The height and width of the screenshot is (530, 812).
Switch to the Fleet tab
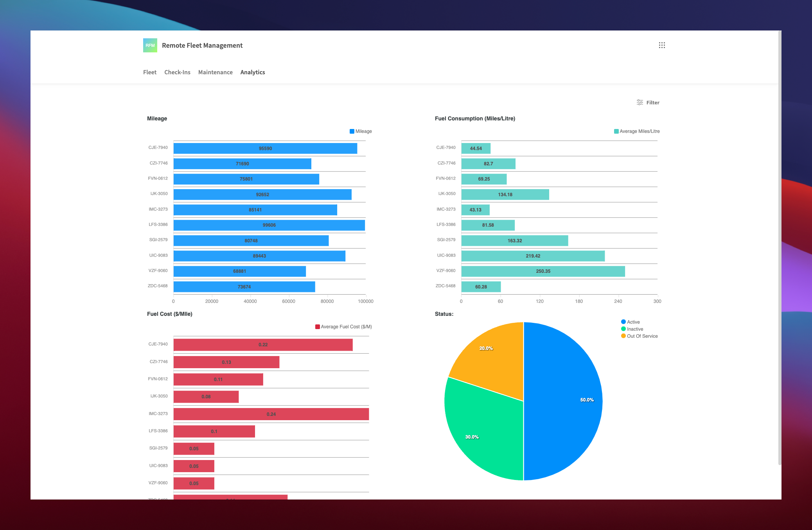149,72
